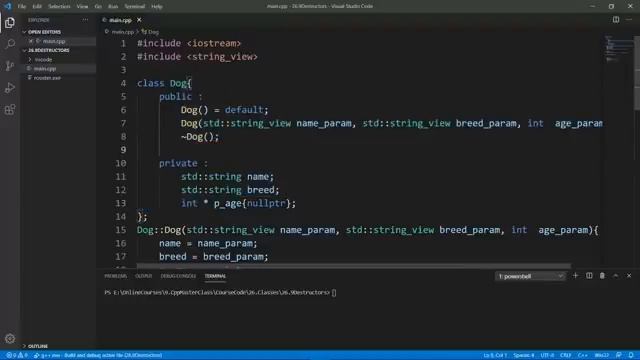The height and width of the screenshot is (360, 640).
Task: Place cursor on empty line 9
Action: [369, 150]
